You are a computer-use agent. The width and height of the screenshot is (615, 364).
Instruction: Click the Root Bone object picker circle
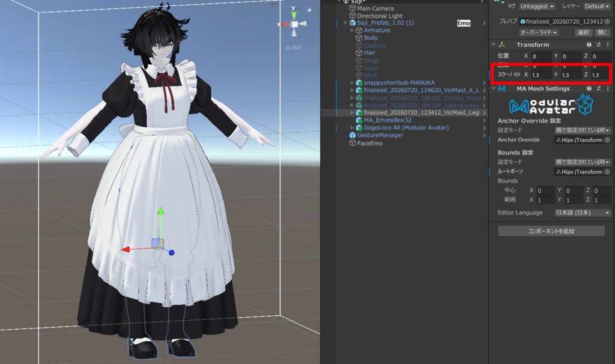[x=607, y=172]
